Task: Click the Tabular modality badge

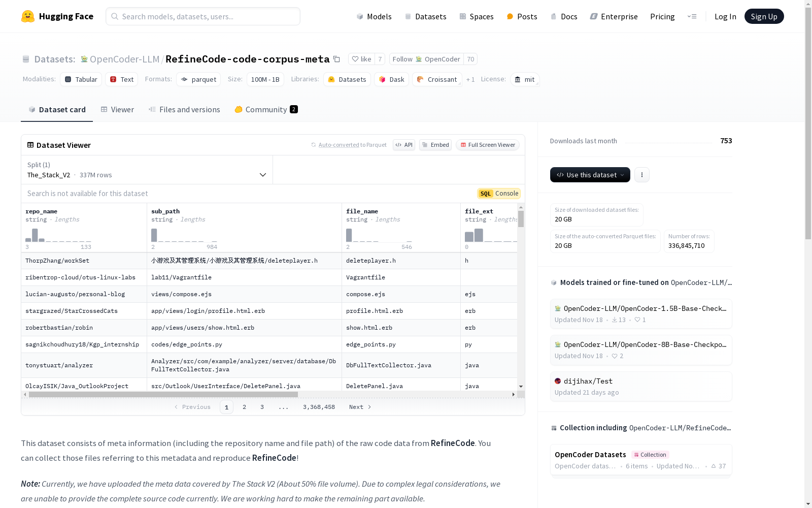Action: [80, 79]
